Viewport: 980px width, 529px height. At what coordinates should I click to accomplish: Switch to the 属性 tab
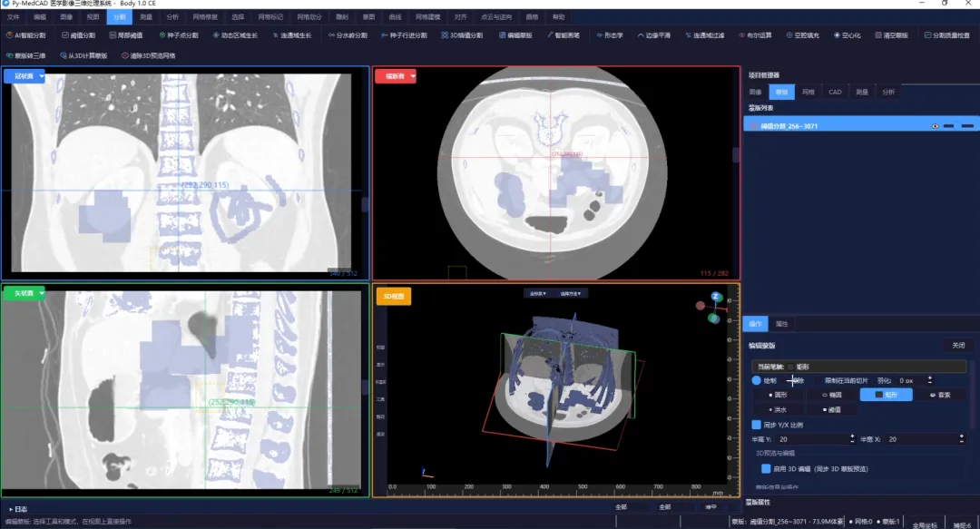pos(782,324)
